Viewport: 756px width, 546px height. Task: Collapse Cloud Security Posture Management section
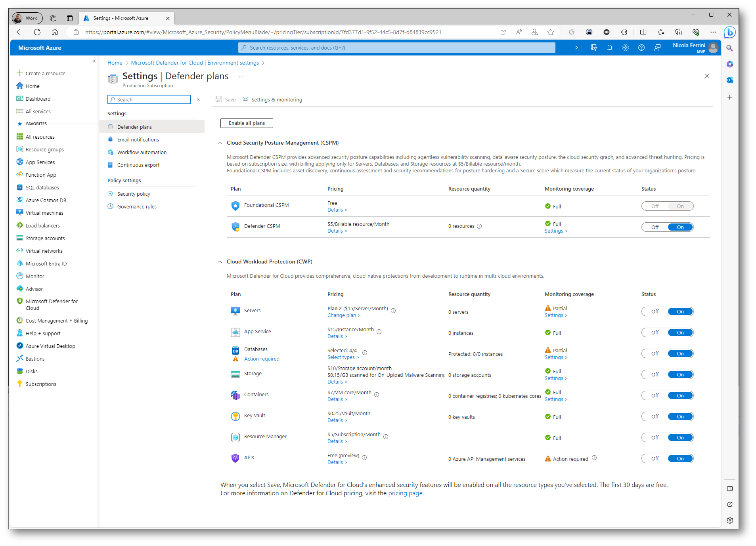[220, 143]
